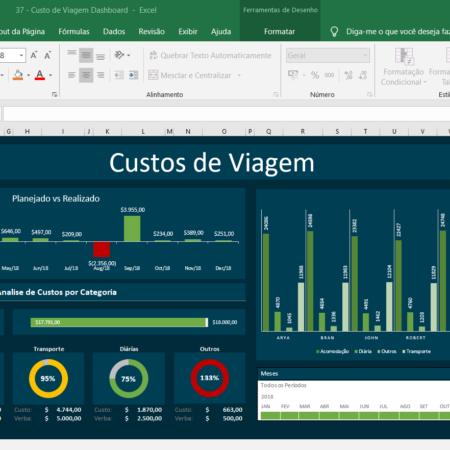Click inside the formula bar
This screenshot has height=450, width=450.
tap(227, 114)
